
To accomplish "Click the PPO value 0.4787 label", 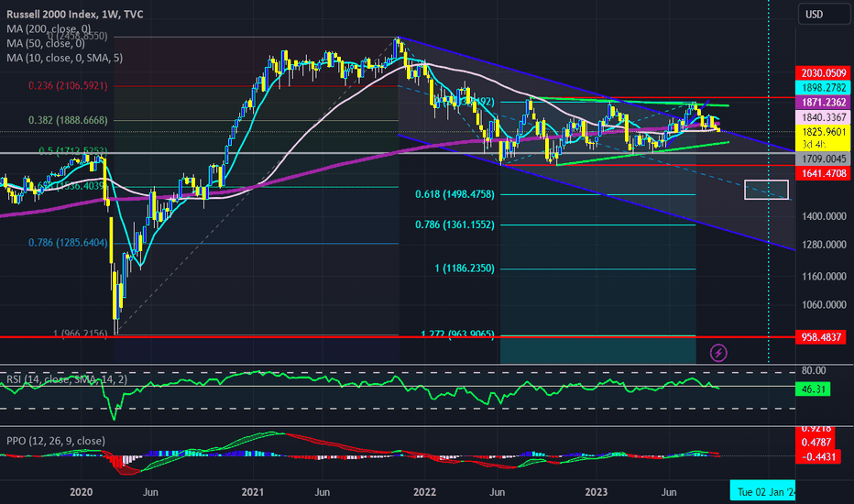I will coord(816,443).
